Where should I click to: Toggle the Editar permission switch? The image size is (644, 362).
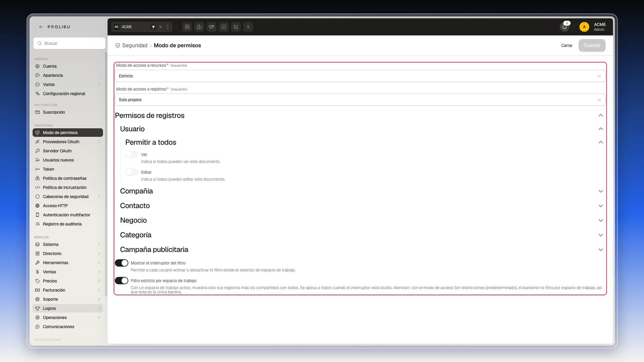tap(132, 172)
